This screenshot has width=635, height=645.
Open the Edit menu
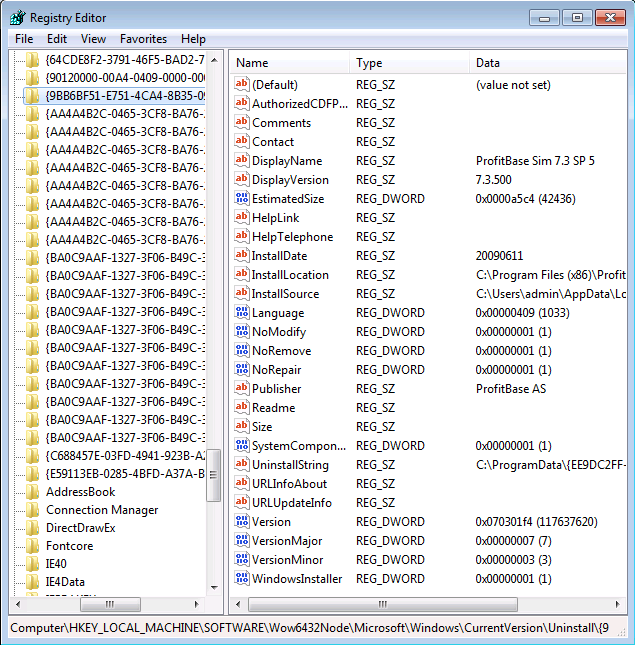tap(57, 39)
